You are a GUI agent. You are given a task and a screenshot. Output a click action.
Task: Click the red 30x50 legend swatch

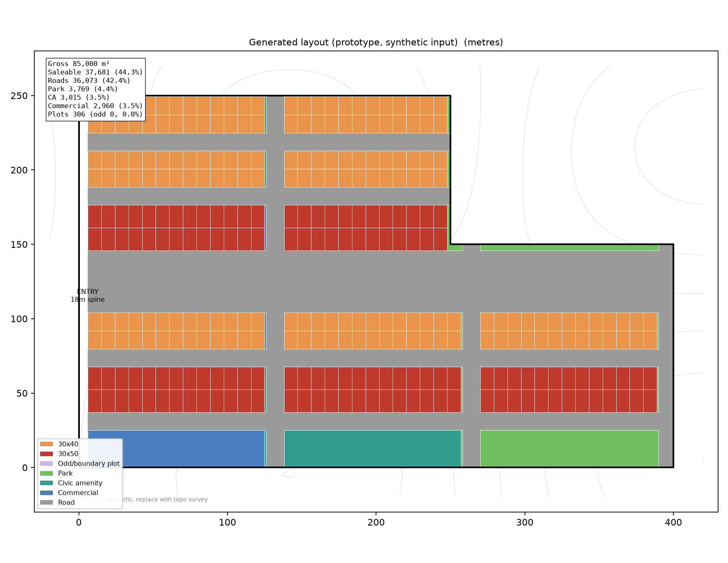click(x=46, y=454)
